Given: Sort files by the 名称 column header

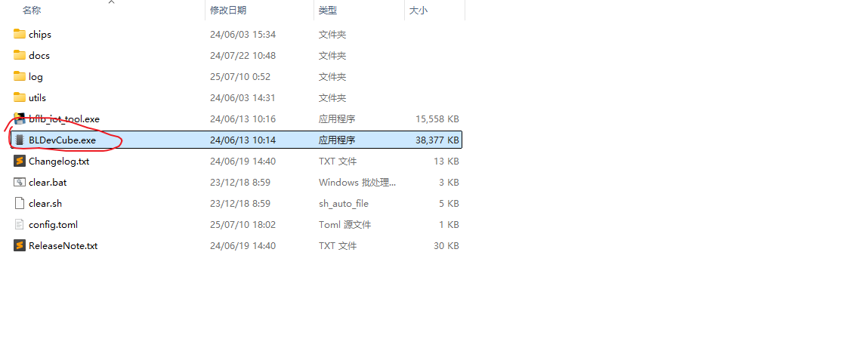Looking at the screenshot, I should coord(32,10).
